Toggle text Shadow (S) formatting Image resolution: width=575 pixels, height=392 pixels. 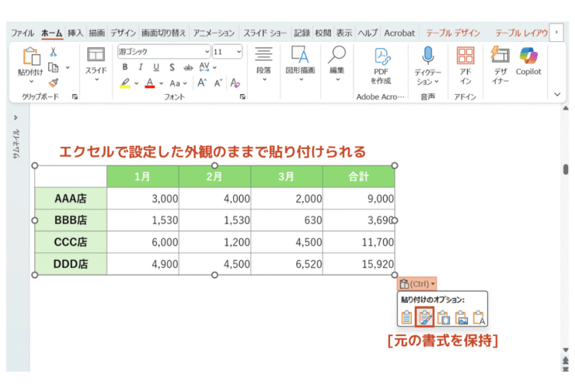tap(172, 67)
